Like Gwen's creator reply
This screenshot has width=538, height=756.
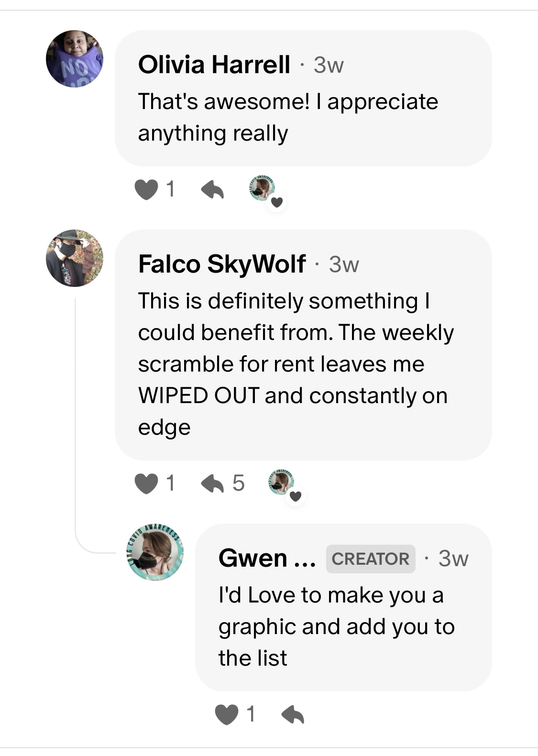coord(227,714)
